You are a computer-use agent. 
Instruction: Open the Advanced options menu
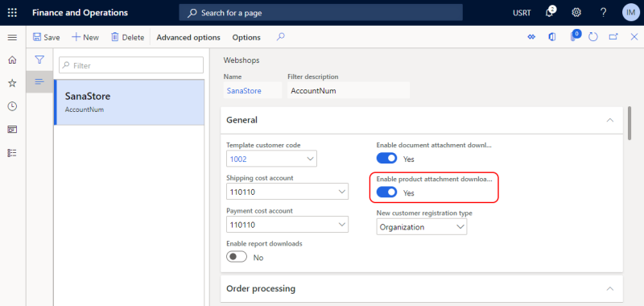click(188, 37)
